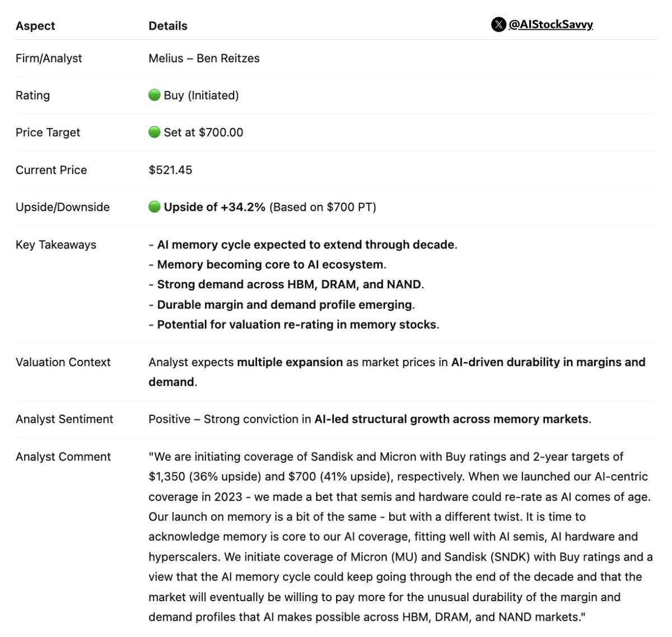Click the green circle beside Buy (Initiated)
Viewport: 672px width, 637px height.
coord(155,95)
